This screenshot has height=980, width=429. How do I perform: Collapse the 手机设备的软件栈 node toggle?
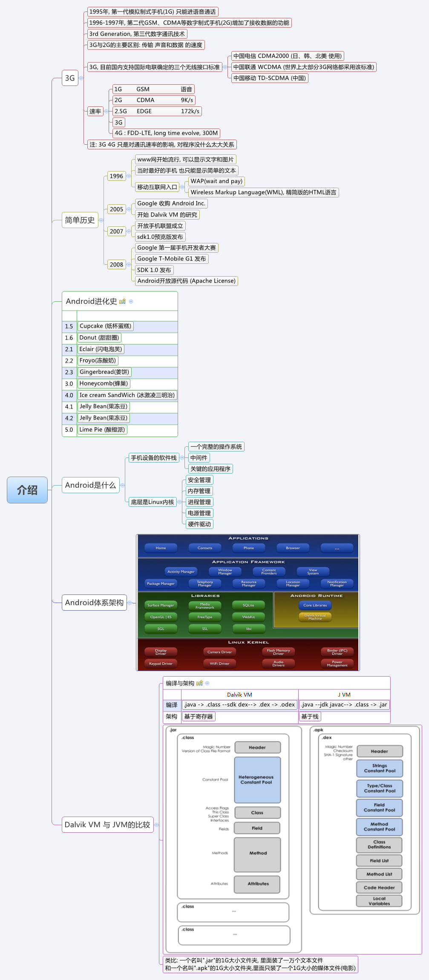[x=182, y=457]
